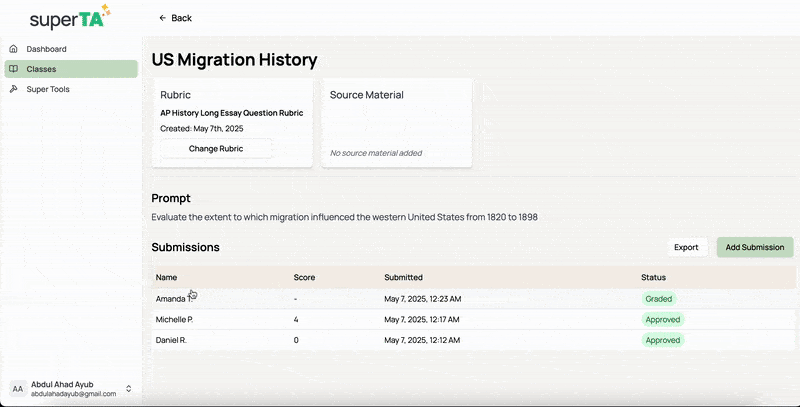Select Super Tools in sidebar
Screen dimensions: 800x407
coord(48,89)
